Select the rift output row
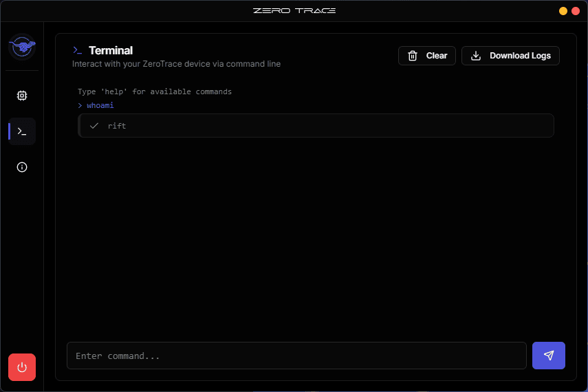Viewport: 588px width, 392px height. [316, 126]
